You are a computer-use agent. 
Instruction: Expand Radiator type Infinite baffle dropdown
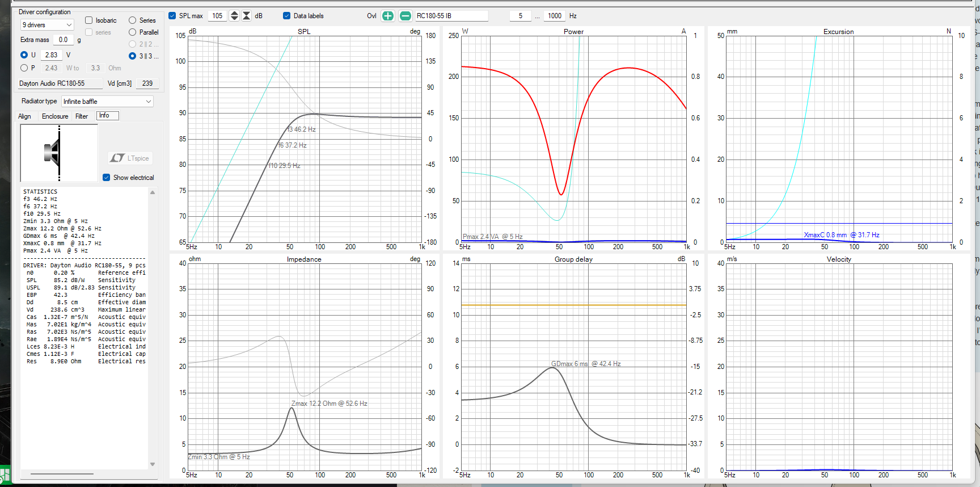click(x=107, y=102)
